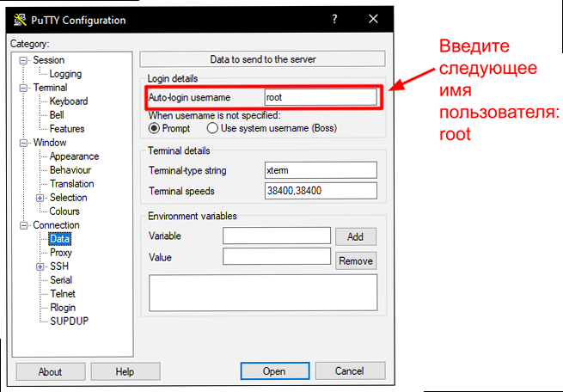The width and height of the screenshot is (563, 392).
Task: Click Open to start the session
Action: pos(275,371)
